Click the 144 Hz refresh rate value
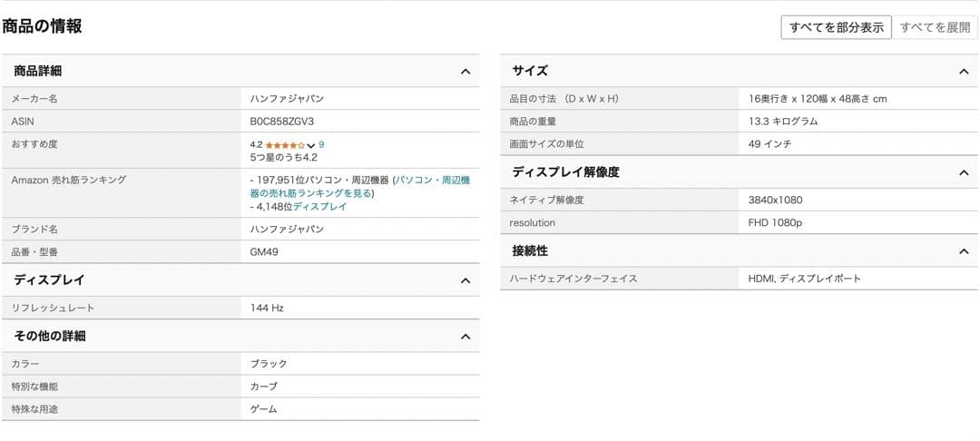Screen dimensions: 980x441 [x=267, y=309]
